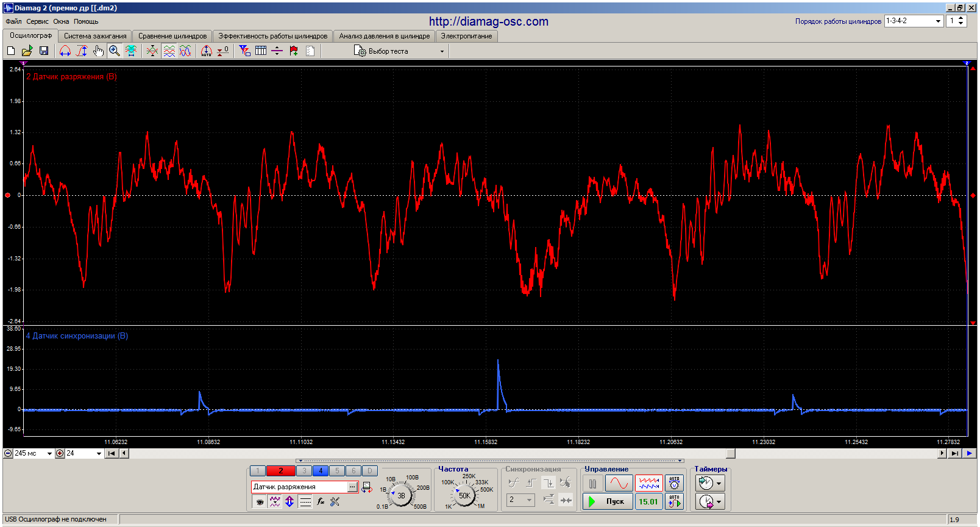Open the Окна menu
980x527 pixels.
(x=61, y=21)
